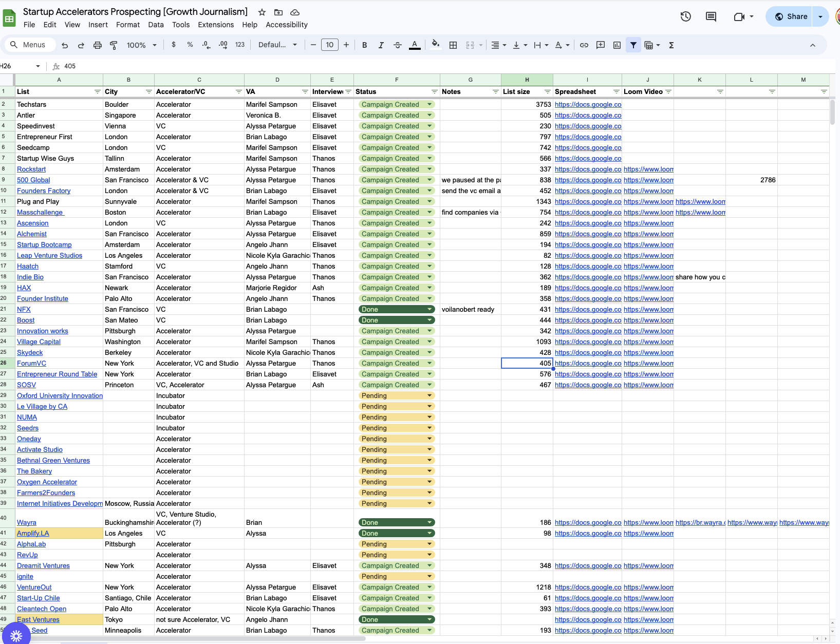Open filter for Status column header
This screenshot has height=644, width=840.
pos(435,92)
